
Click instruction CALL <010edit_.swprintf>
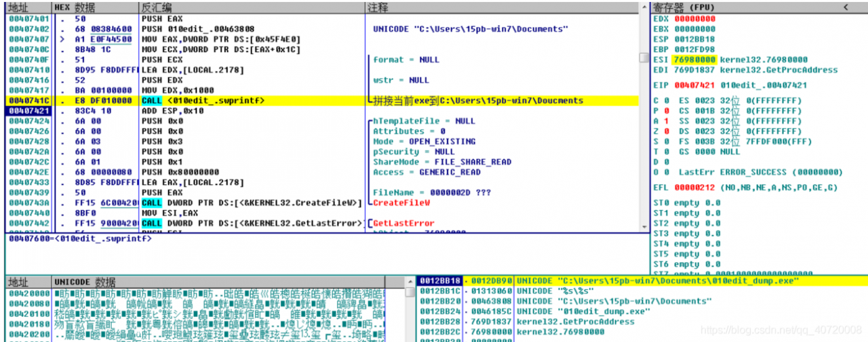coord(203,100)
